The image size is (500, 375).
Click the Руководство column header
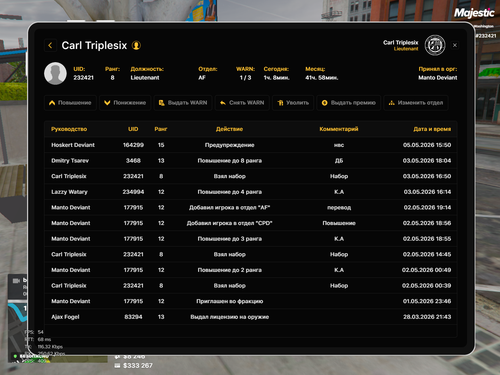click(x=69, y=129)
